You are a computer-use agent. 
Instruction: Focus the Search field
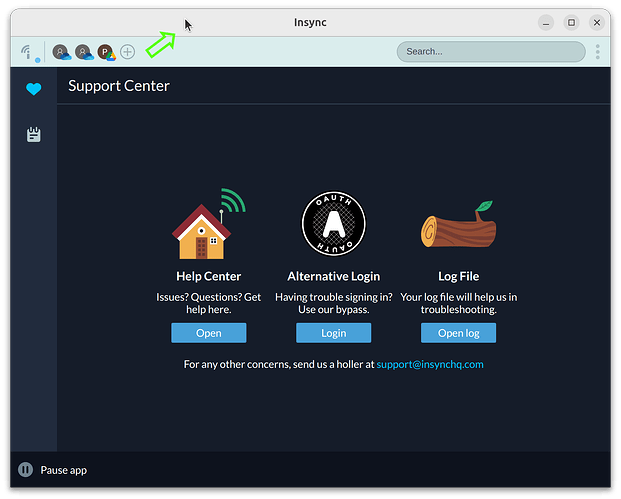point(491,51)
